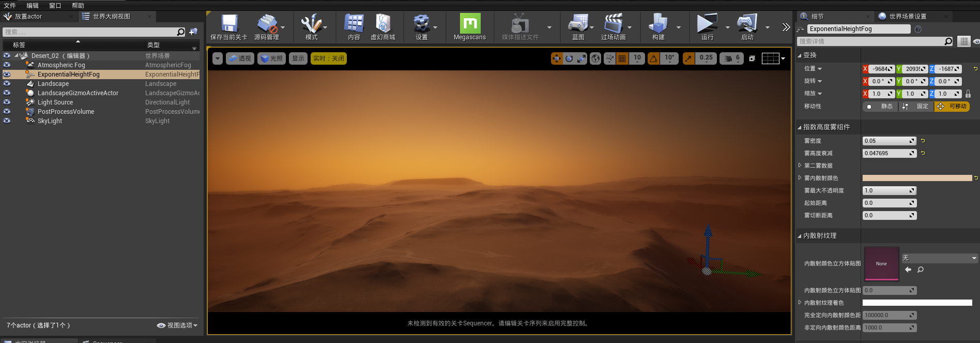This screenshot has width=980, height=343.
Task: Toggle visibility of ExponentialHeightFog actor
Action: click(7, 74)
